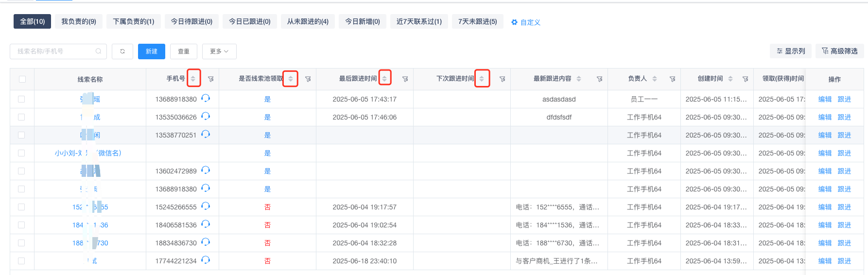Screen dimensions: 868x275
Task: Click 跟进 link in the 17744221234 row
Action: click(x=844, y=261)
